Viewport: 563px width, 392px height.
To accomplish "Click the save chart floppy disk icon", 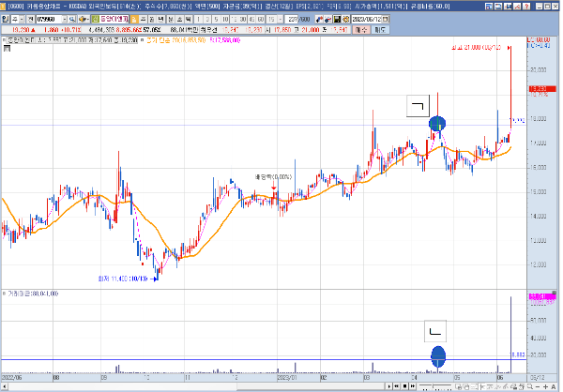I will tap(337, 19).
